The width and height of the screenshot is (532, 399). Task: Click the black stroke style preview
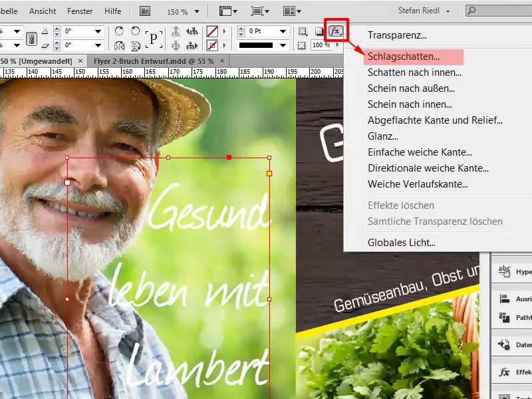coord(256,45)
